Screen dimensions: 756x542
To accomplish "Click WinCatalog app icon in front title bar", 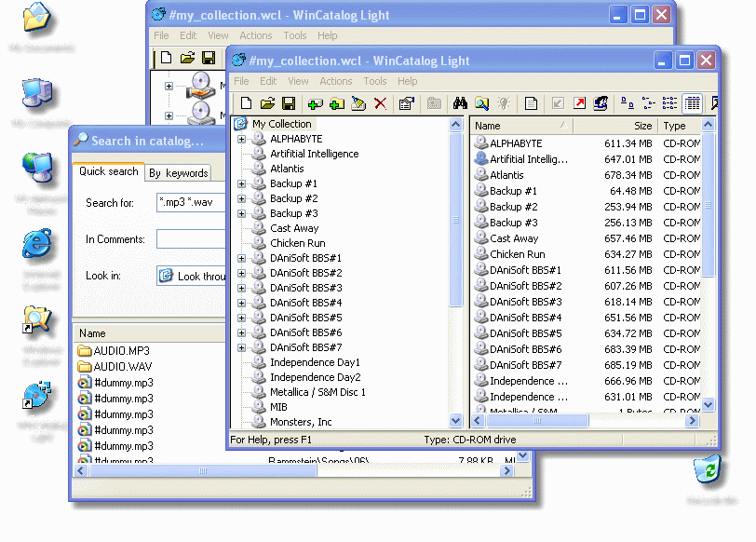I will point(238,61).
